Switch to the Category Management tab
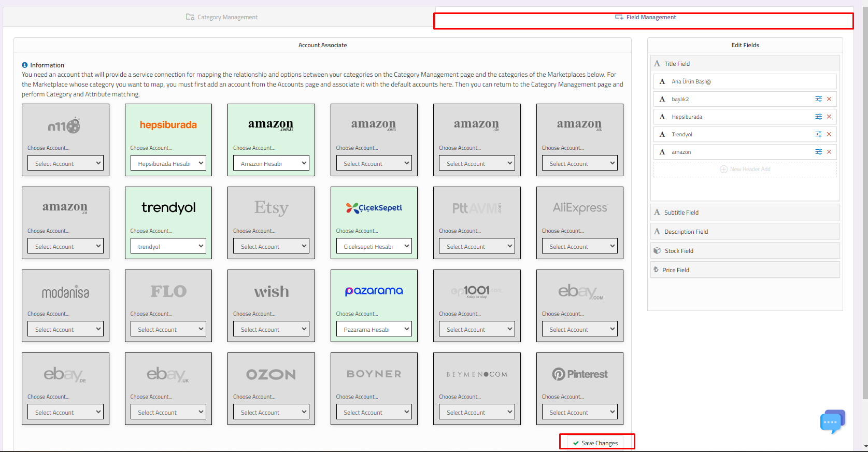This screenshot has width=868, height=452. coord(222,17)
